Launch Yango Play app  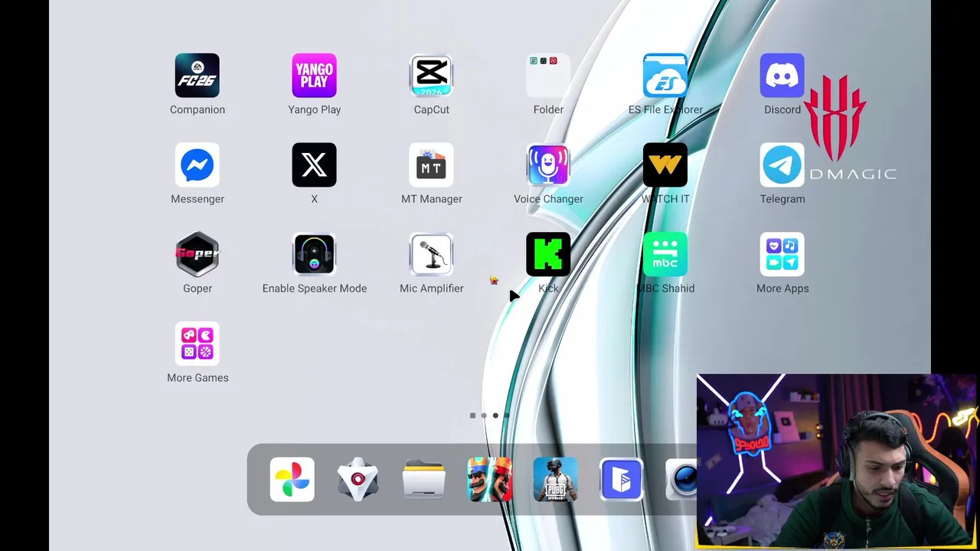click(x=315, y=76)
